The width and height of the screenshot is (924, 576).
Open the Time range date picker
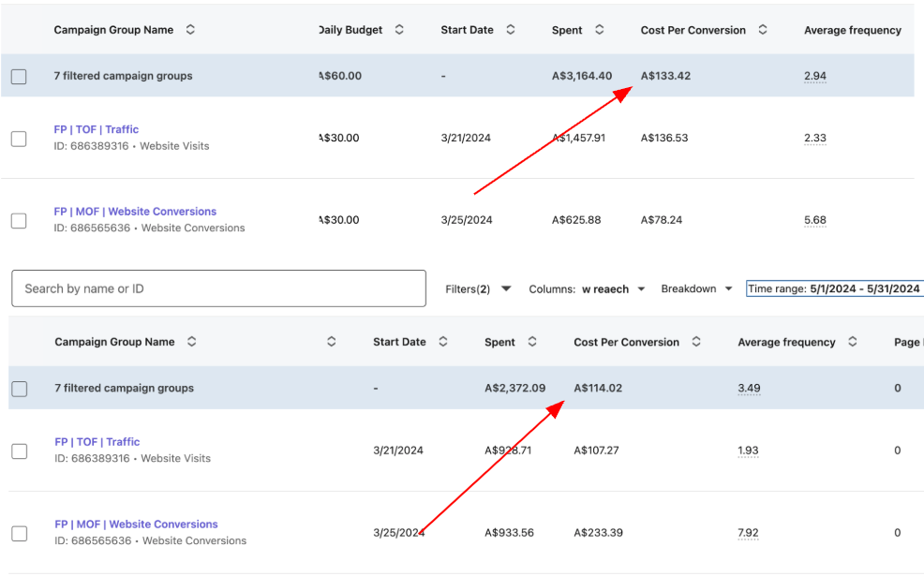tap(833, 288)
